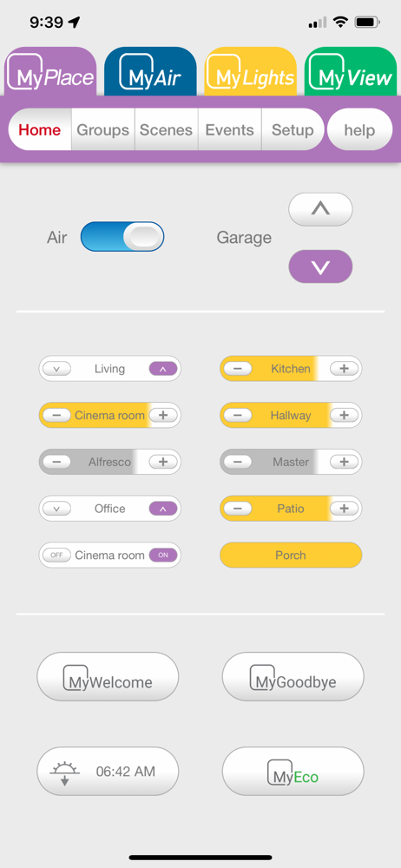Switch to the MyLights tab
The width and height of the screenshot is (401, 868).
click(251, 72)
